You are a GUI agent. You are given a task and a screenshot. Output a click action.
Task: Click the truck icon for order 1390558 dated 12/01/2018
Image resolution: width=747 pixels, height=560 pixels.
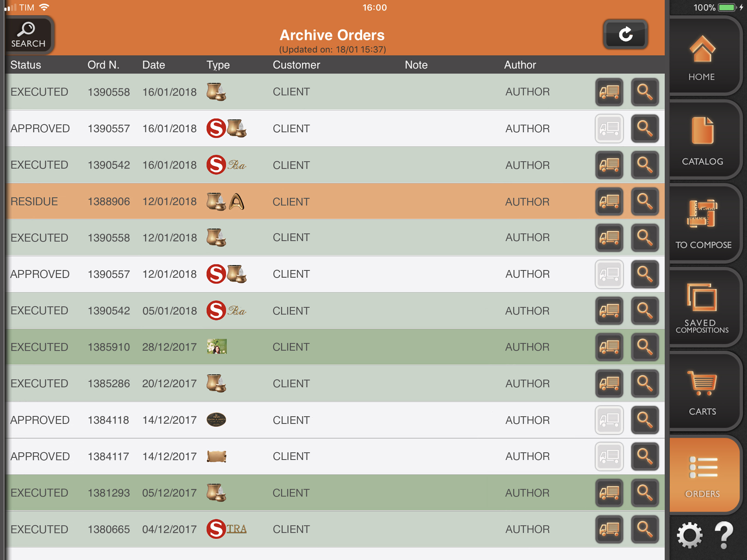coord(609,237)
